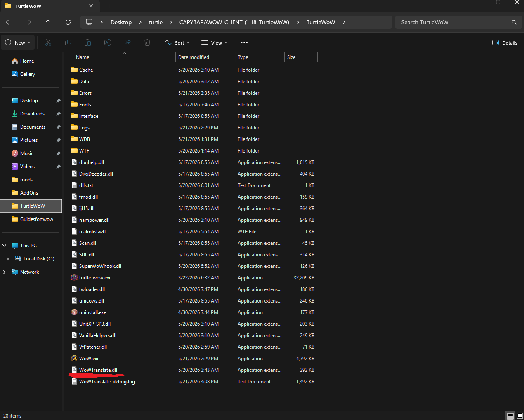Select the WoW.exe application icon
Image resolution: width=524 pixels, height=420 pixels.
[x=74, y=358]
